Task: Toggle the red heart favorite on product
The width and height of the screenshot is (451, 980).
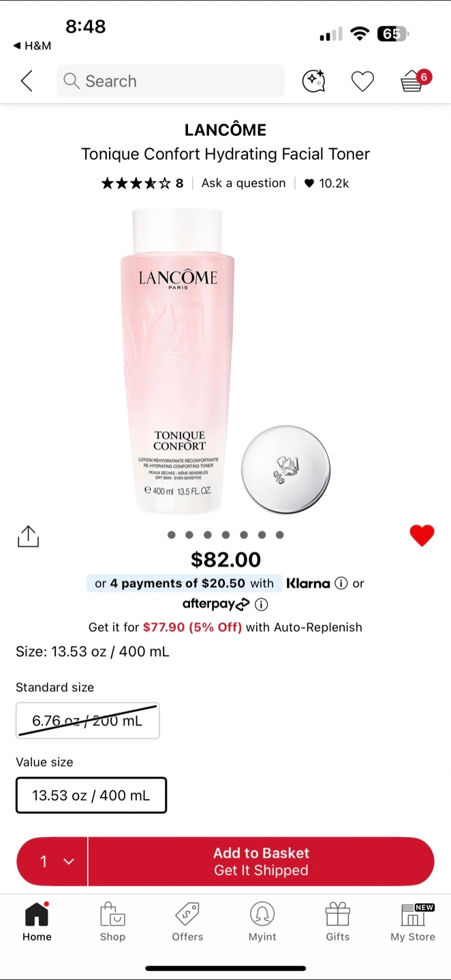Action: coord(422,536)
